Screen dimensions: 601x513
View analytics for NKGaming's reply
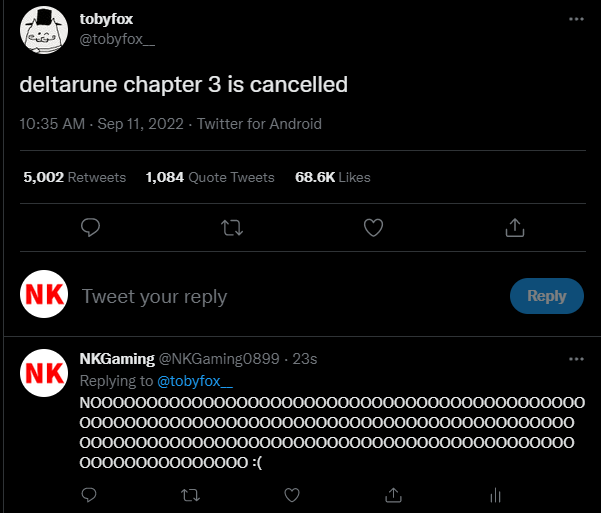pos(495,494)
